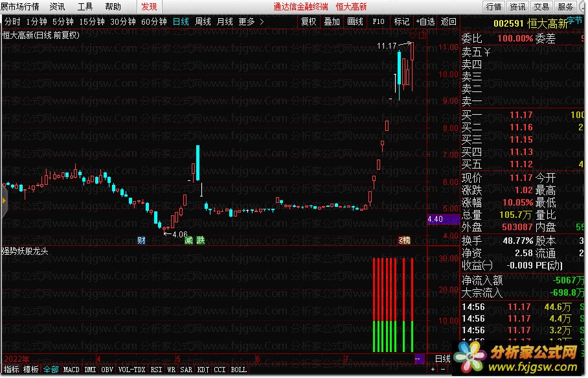This screenshot has height=378, width=588.
Task: Click the stock code 002591 恒大高新 title
Action: (530, 23)
